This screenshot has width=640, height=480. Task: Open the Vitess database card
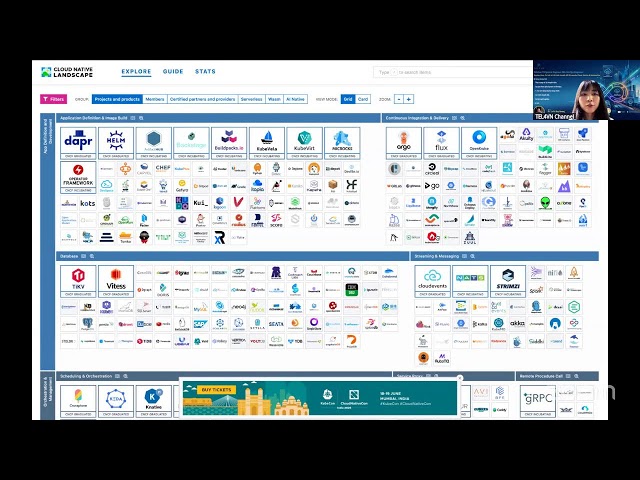pyautogui.click(x=116, y=281)
